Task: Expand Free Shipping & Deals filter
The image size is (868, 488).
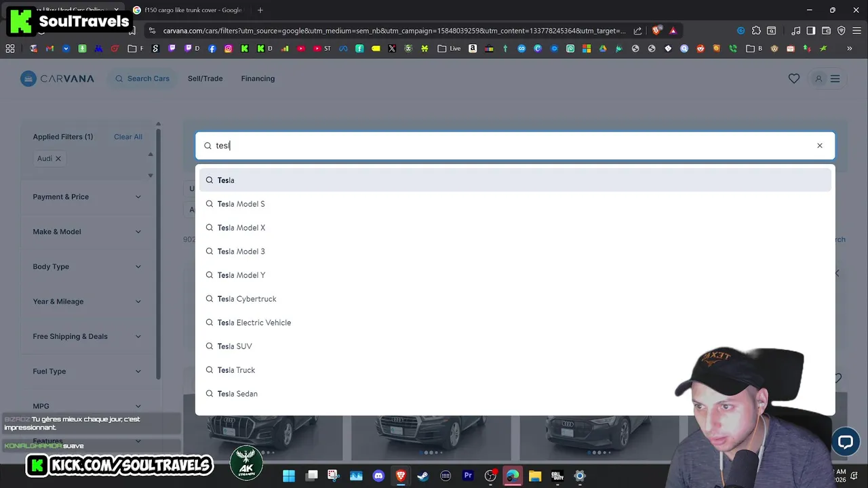Action: (x=87, y=336)
